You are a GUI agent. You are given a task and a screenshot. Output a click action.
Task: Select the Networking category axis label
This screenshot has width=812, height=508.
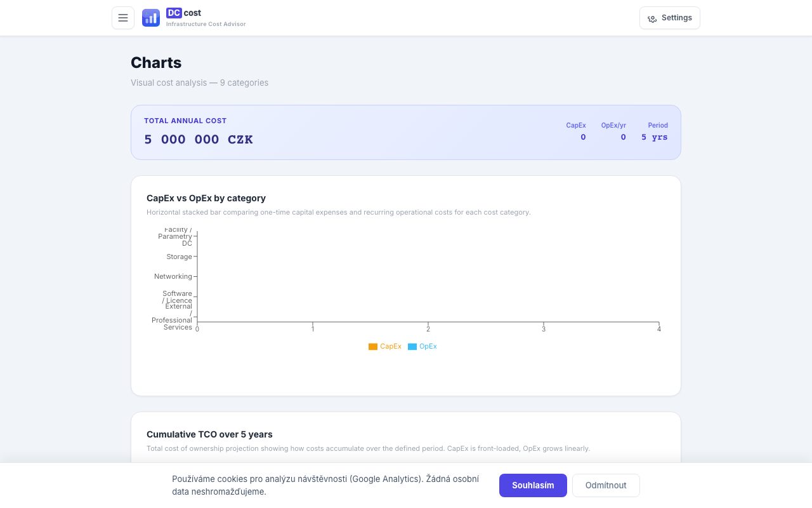click(173, 276)
